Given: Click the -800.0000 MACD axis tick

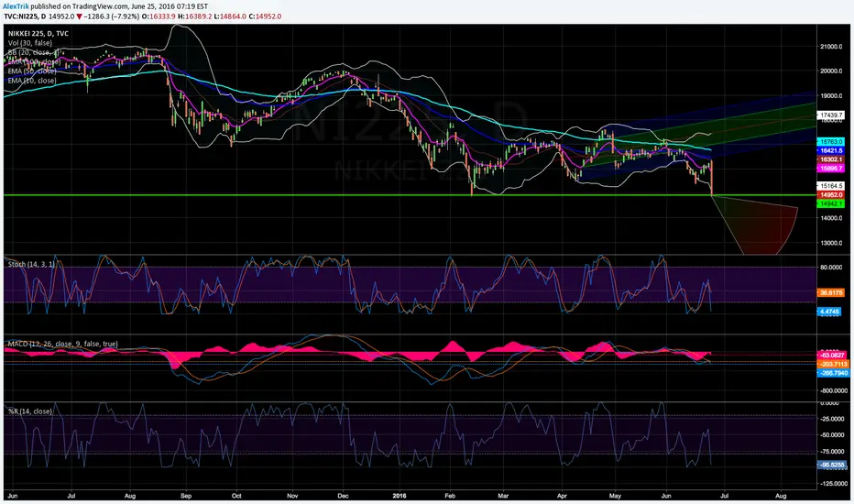Looking at the screenshot, I should click(x=833, y=390).
